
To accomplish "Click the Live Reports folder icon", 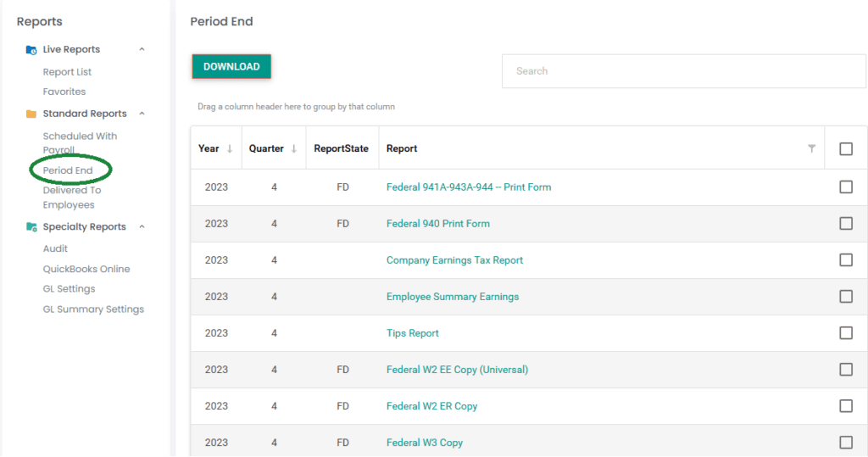I will coord(31,50).
